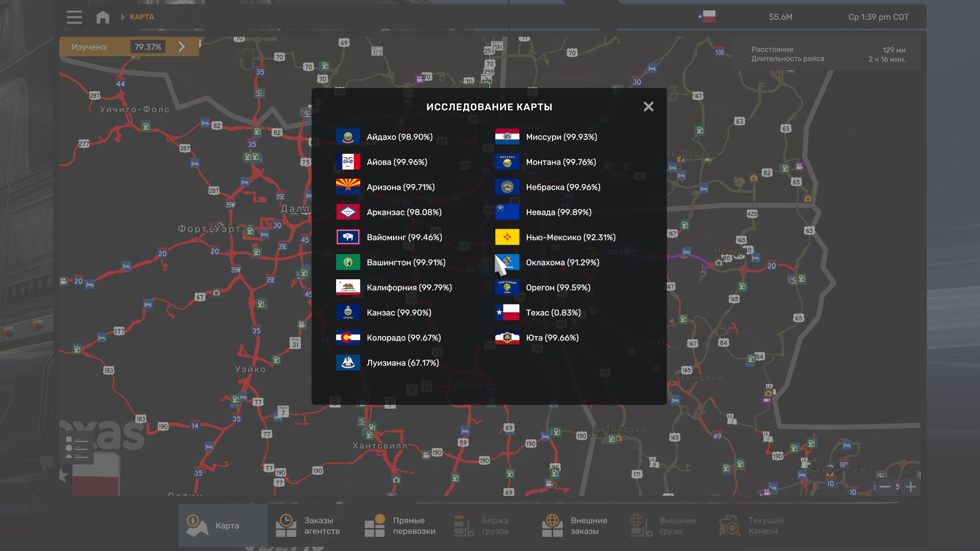Open the Прямые перевозки tab
Viewport: 980px width, 551px height.
400,525
